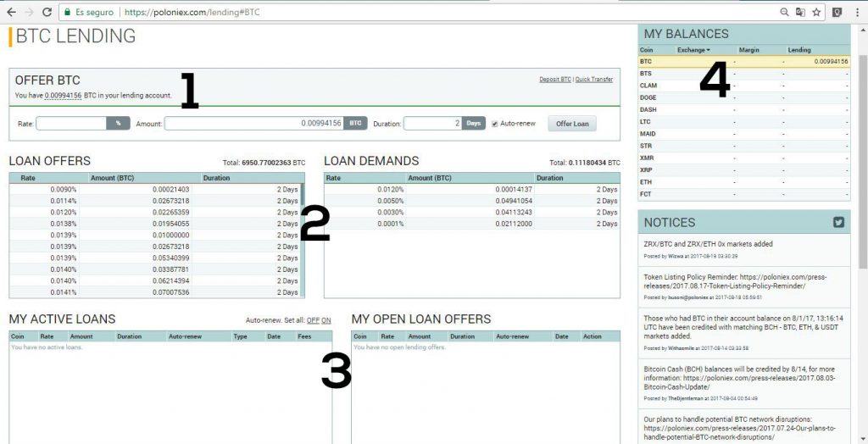Click the lending balance 0.00994156 in My Balances
Image resolution: width=868 pixels, height=444 pixels.
(x=831, y=62)
